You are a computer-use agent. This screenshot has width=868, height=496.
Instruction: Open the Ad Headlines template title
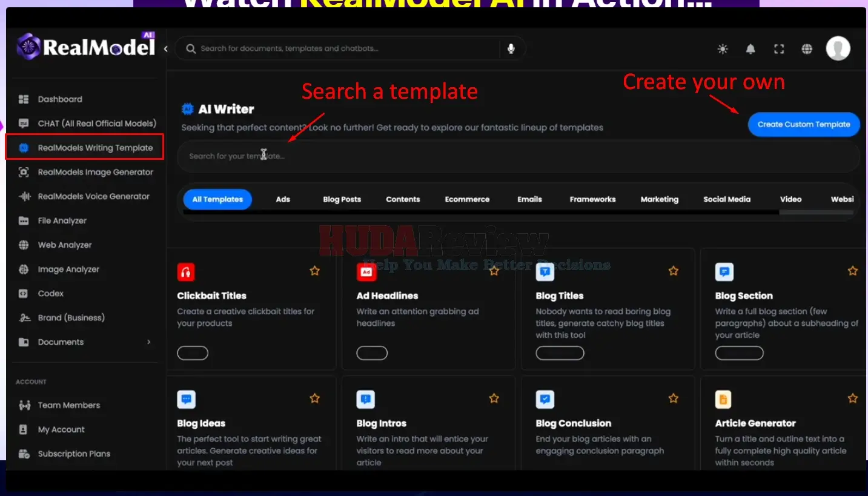point(388,296)
